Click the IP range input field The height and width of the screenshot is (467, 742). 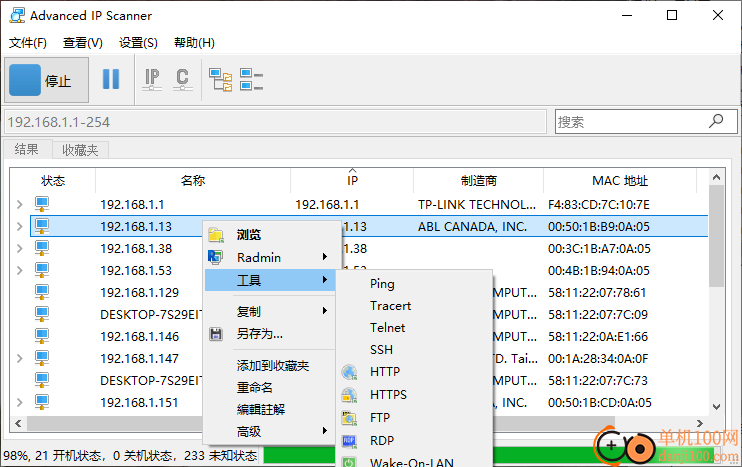click(275, 122)
